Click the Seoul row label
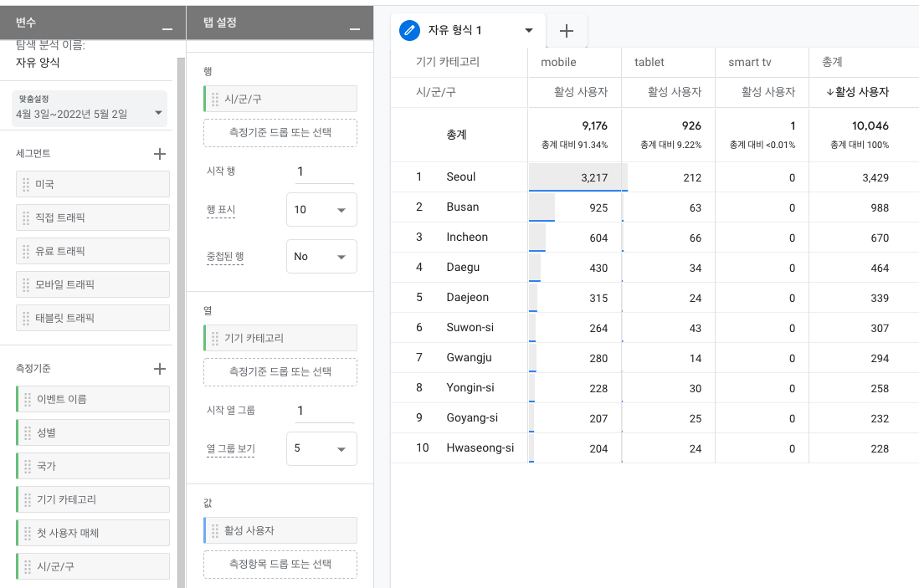Viewport: 919px width, 588px height. 461,176
